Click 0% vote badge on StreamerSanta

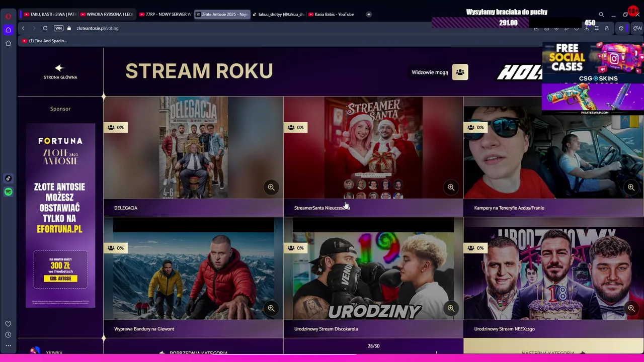296,127
